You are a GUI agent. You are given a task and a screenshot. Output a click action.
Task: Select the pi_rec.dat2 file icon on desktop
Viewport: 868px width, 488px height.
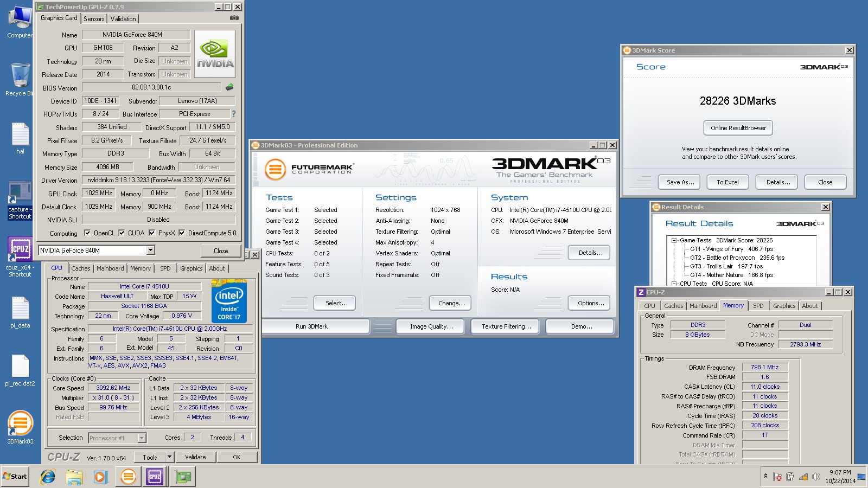pos(20,370)
